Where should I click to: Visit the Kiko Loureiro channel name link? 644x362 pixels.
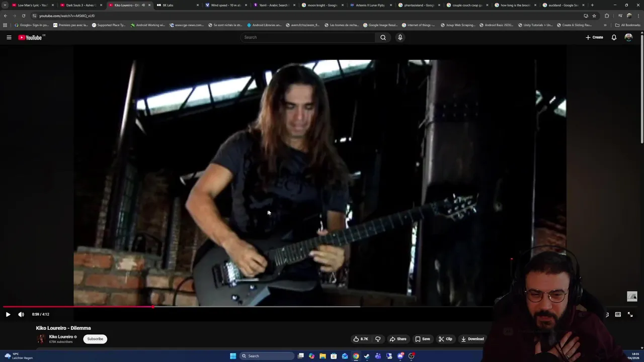(x=61, y=337)
